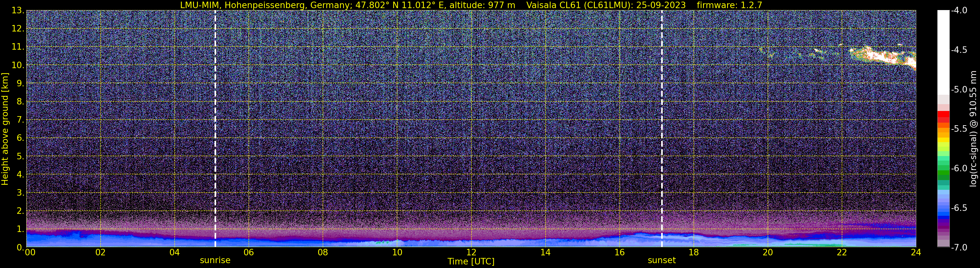Click the time axis tick '04'
Image resolution: width=980 pixels, height=268 pixels.
(x=174, y=253)
